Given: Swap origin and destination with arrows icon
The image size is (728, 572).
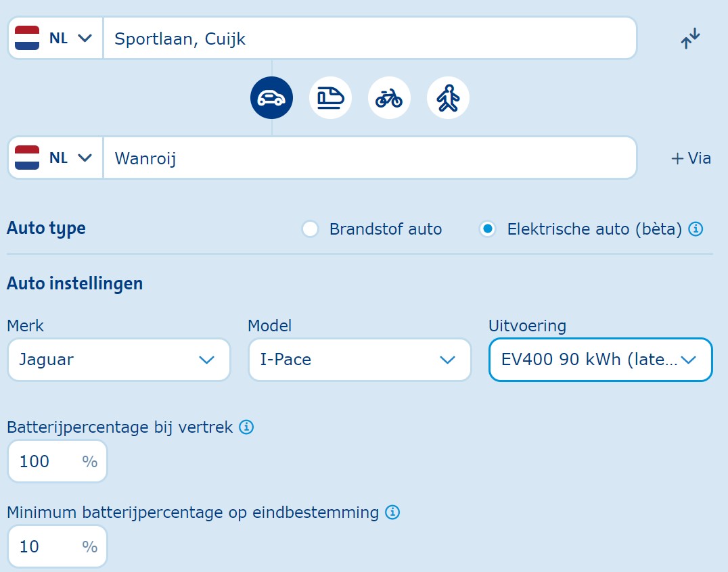Looking at the screenshot, I should [691, 39].
